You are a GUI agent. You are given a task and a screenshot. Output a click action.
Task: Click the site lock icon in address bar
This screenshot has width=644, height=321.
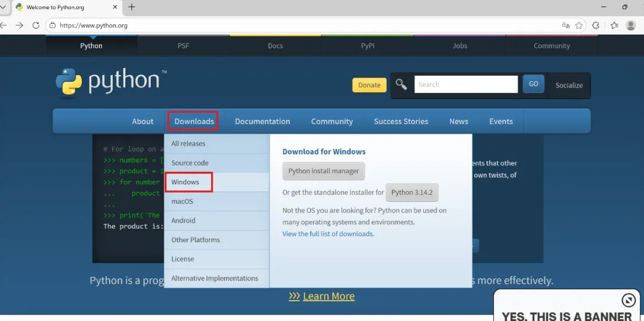52,26
